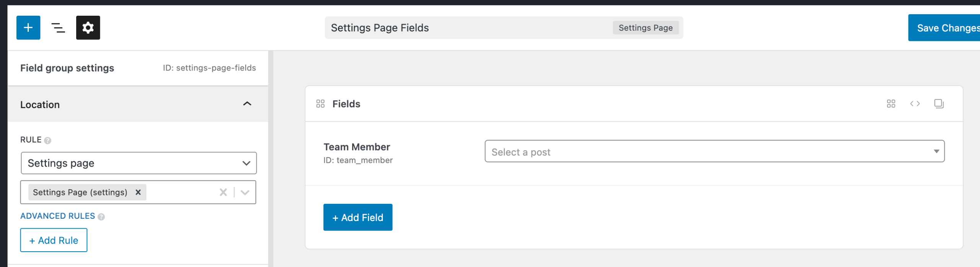Clear all selected settings pages
This screenshot has height=267, width=980.
(223, 192)
